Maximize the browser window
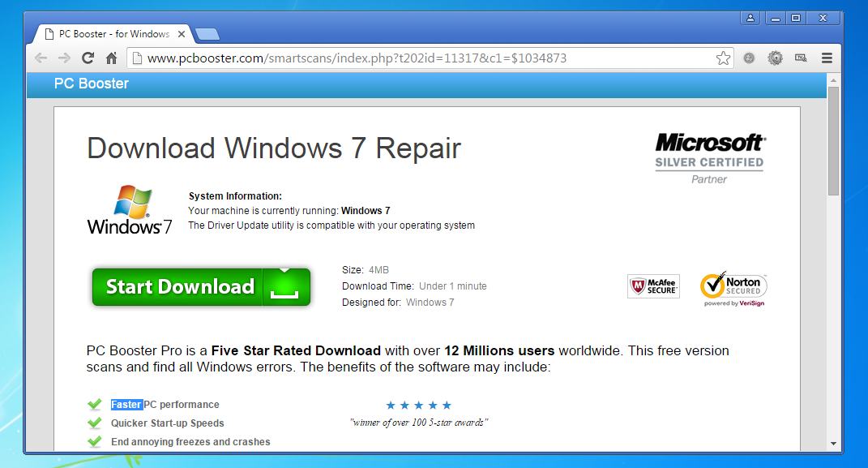 (796, 19)
